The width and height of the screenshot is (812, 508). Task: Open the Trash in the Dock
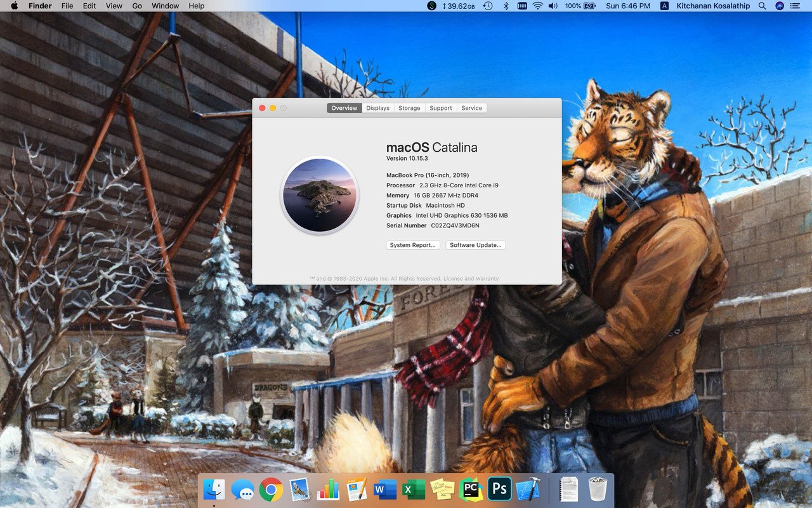point(598,490)
